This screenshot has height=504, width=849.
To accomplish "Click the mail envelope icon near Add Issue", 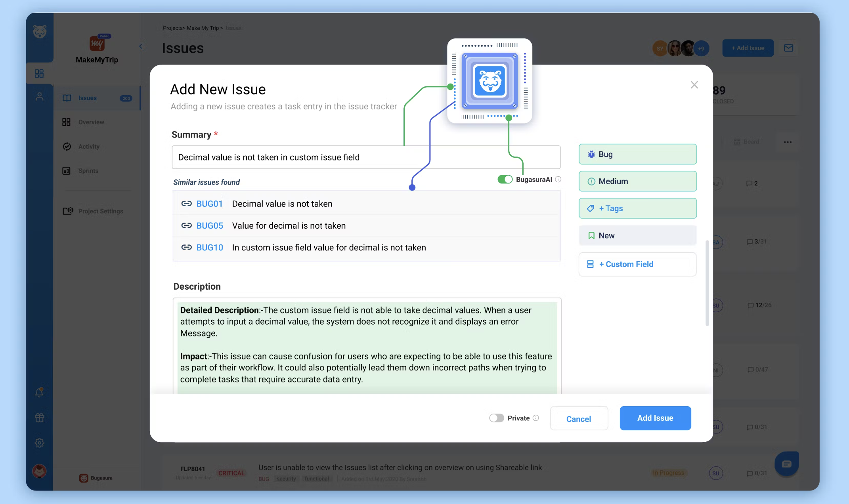I will (788, 48).
